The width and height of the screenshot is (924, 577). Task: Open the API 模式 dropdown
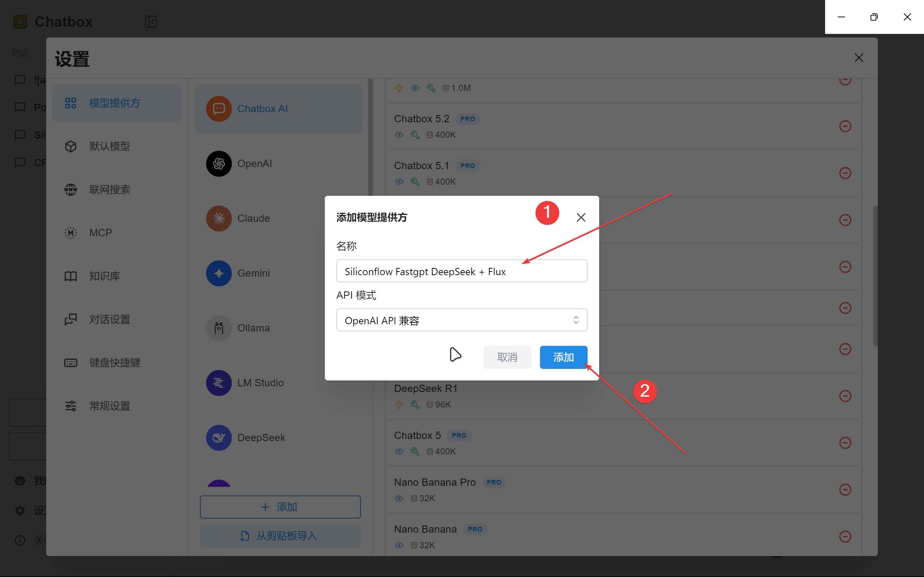pyautogui.click(x=461, y=320)
